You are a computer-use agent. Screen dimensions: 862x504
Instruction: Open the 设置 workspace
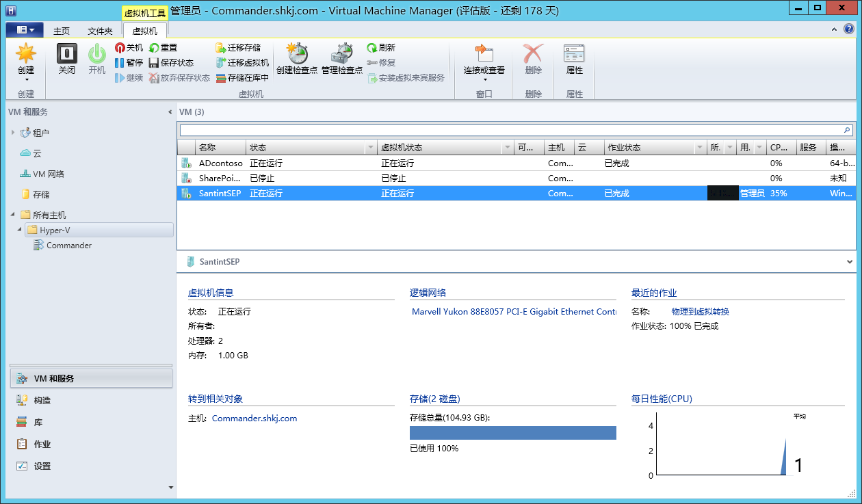click(x=91, y=466)
